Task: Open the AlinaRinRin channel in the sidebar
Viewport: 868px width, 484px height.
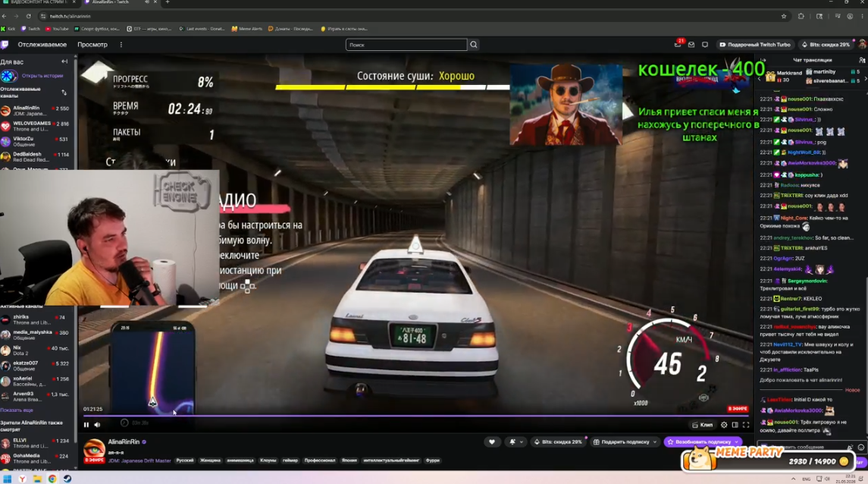Action: tap(36, 111)
